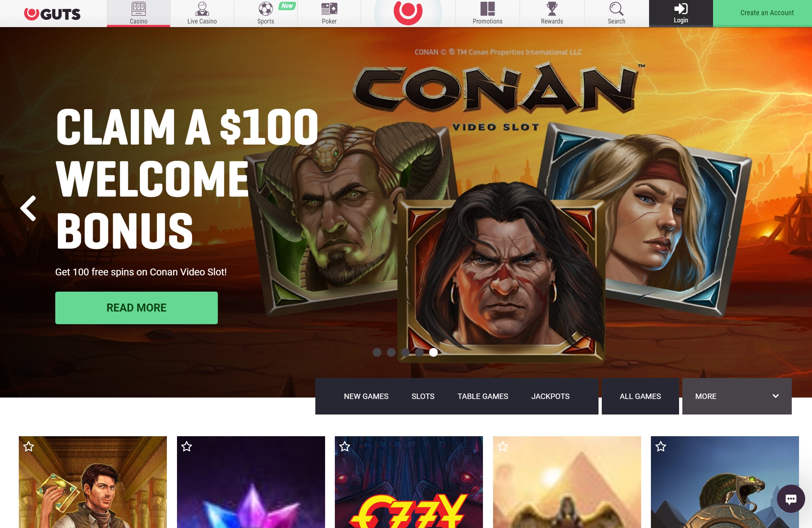This screenshot has height=528, width=812.
Task: Open the Rewards trophy icon
Action: pos(552,9)
